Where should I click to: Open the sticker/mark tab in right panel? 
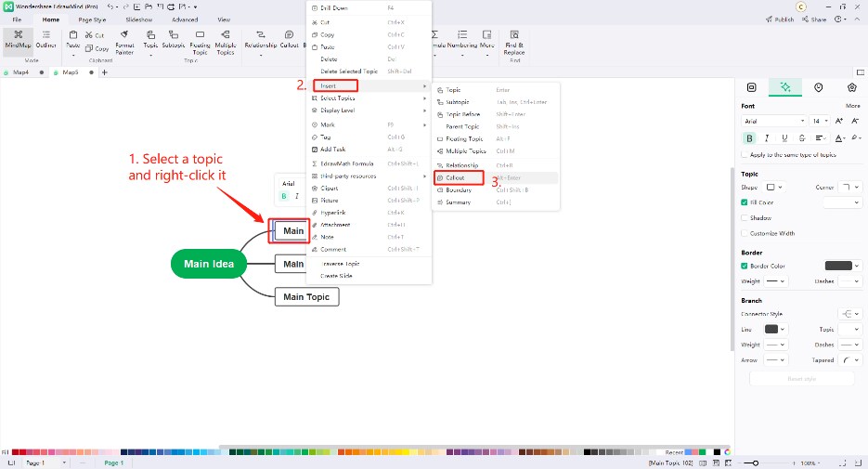coord(818,87)
